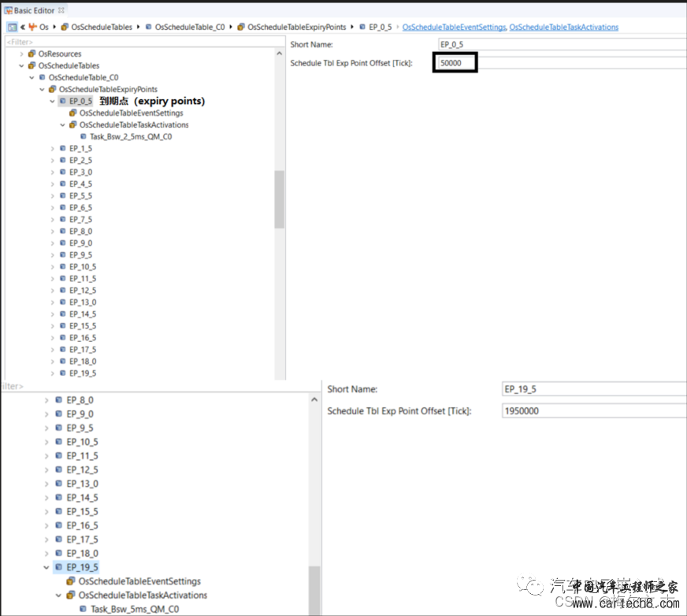Collapse the EP_0_5 expiry point node
Viewport: 687px width, 616px height.
click(x=52, y=101)
